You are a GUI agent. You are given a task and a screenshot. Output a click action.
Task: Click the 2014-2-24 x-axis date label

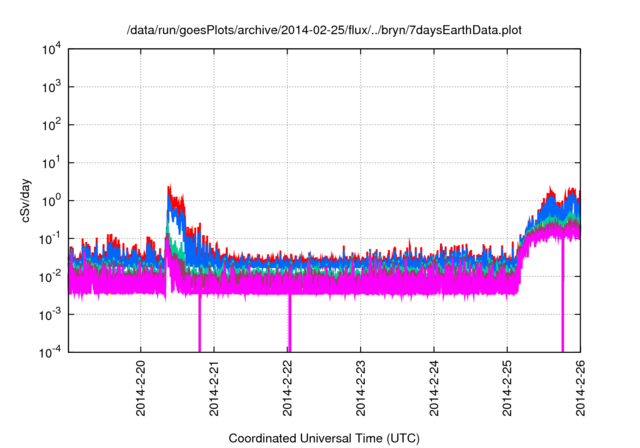point(434,388)
